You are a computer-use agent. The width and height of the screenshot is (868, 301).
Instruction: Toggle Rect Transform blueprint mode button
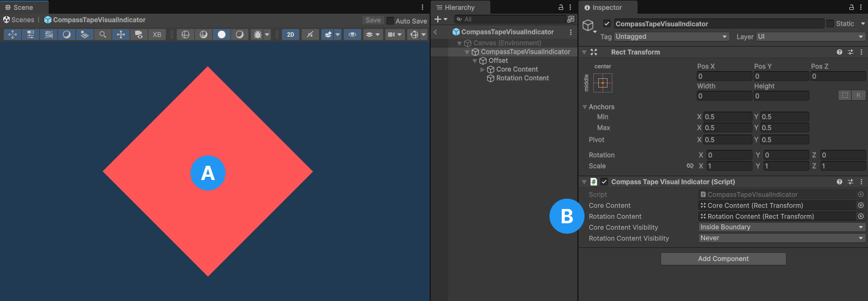click(x=845, y=95)
